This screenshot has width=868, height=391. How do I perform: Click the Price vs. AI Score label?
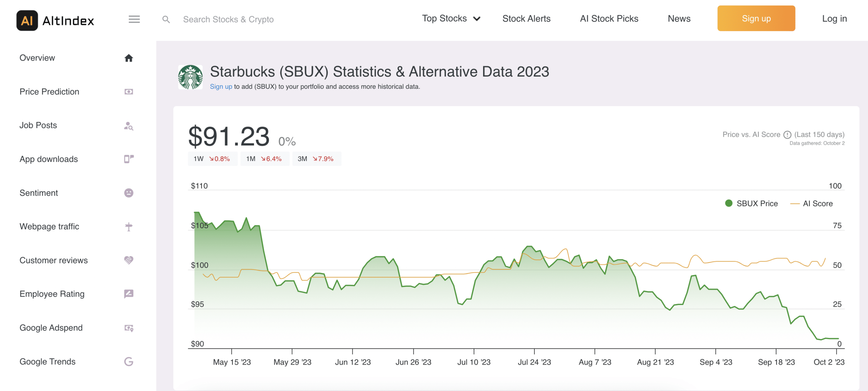(751, 135)
